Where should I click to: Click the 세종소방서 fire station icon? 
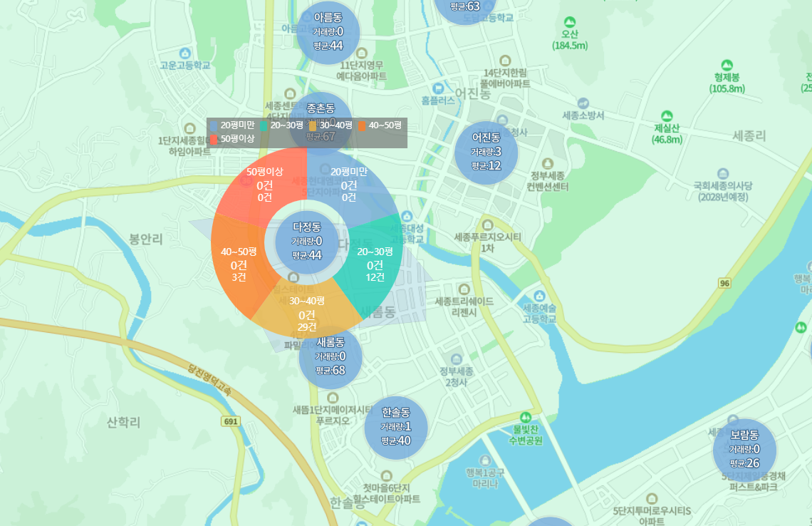[583, 103]
